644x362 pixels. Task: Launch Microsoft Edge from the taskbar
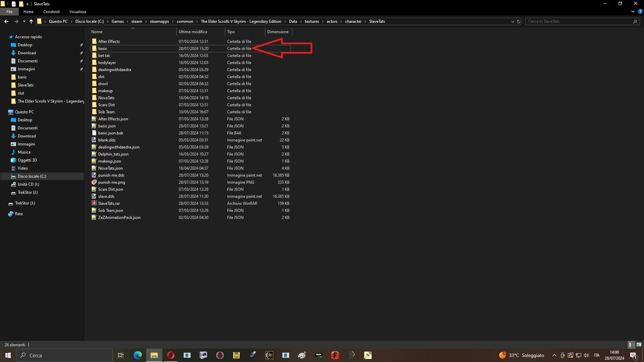tap(138, 355)
